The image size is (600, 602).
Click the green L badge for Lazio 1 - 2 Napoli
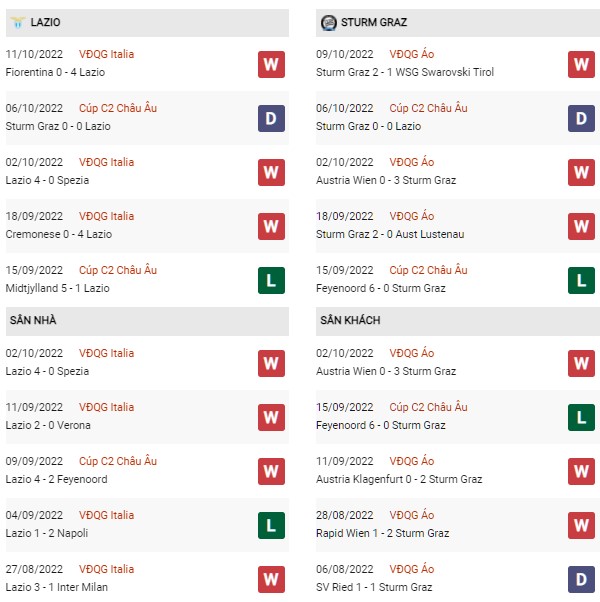click(271, 526)
